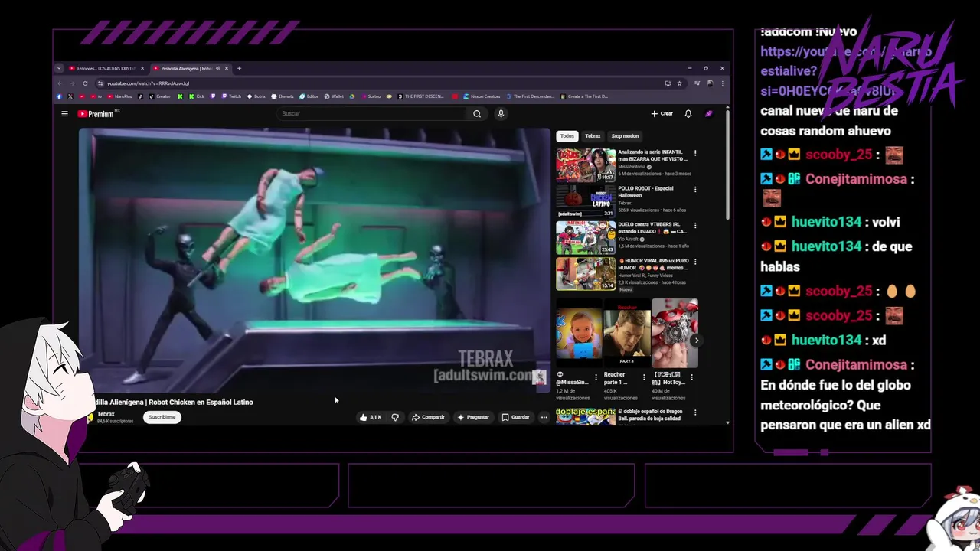The image size is (980, 551).
Task: Open options menu for the @MissaSin short
Action: (x=596, y=377)
